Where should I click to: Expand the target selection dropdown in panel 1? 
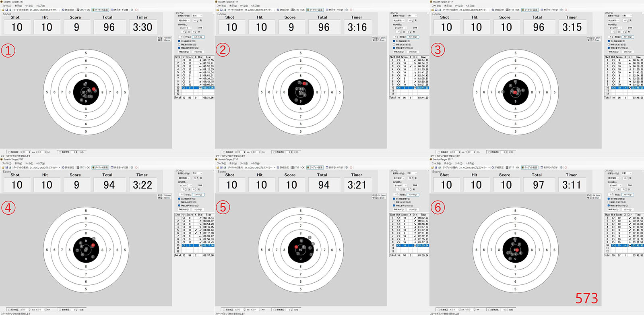(60, 10)
